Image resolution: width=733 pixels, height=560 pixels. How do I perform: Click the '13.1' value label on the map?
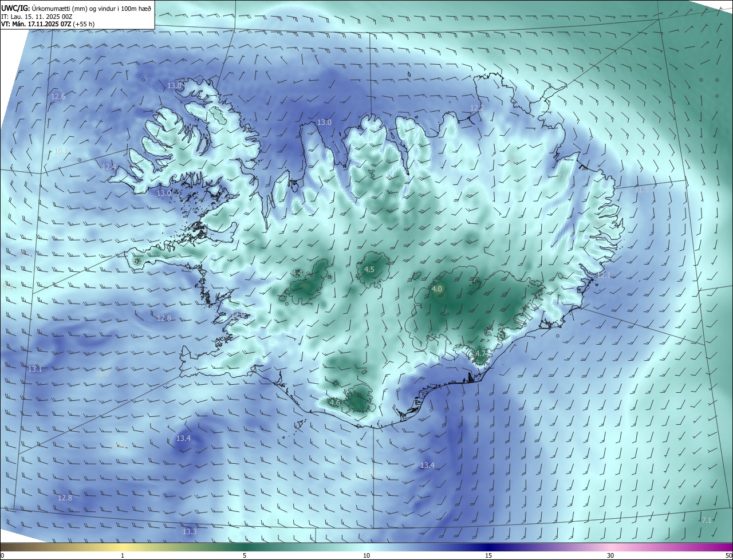[35, 369]
